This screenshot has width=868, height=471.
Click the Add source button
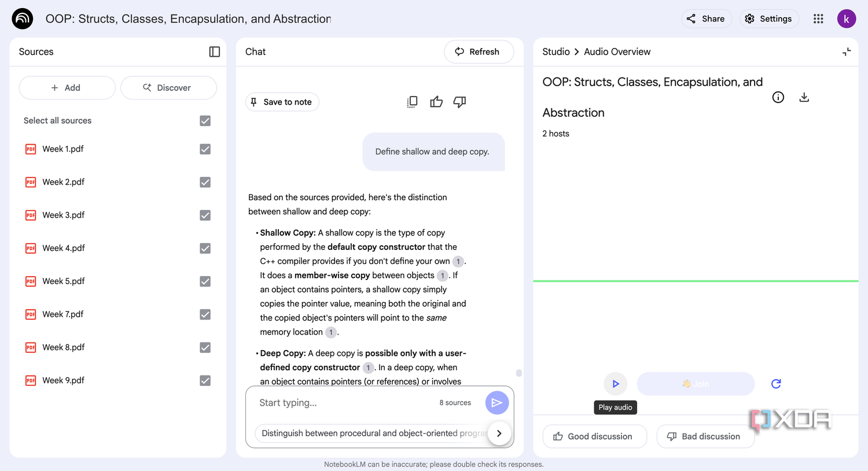coord(67,87)
